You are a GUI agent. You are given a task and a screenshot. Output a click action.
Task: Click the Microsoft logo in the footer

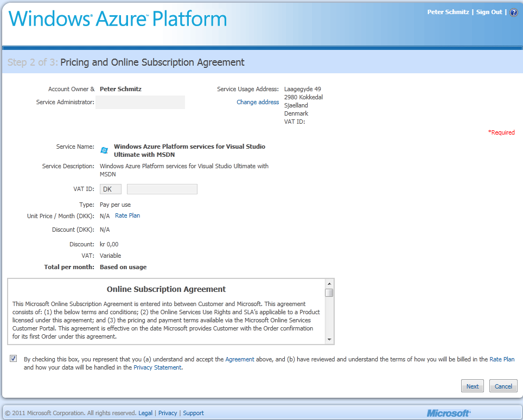(449, 413)
